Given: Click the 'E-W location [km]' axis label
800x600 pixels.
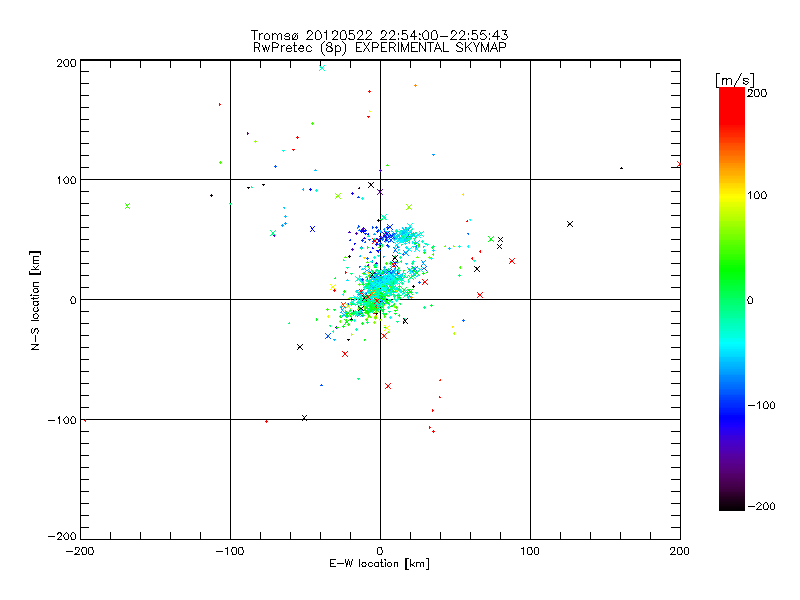Looking at the screenshot, I should tap(379, 563).
